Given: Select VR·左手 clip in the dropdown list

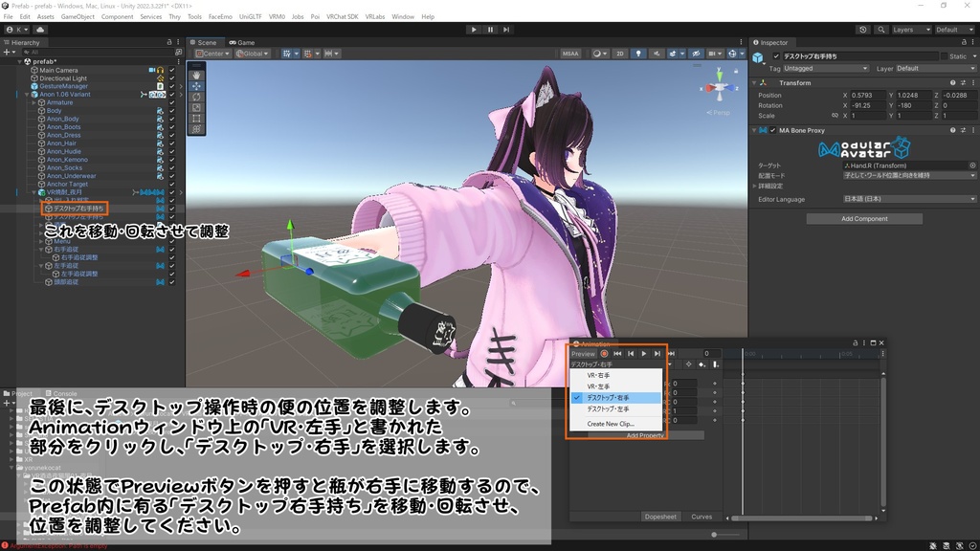Looking at the screenshot, I should point(615,386).
